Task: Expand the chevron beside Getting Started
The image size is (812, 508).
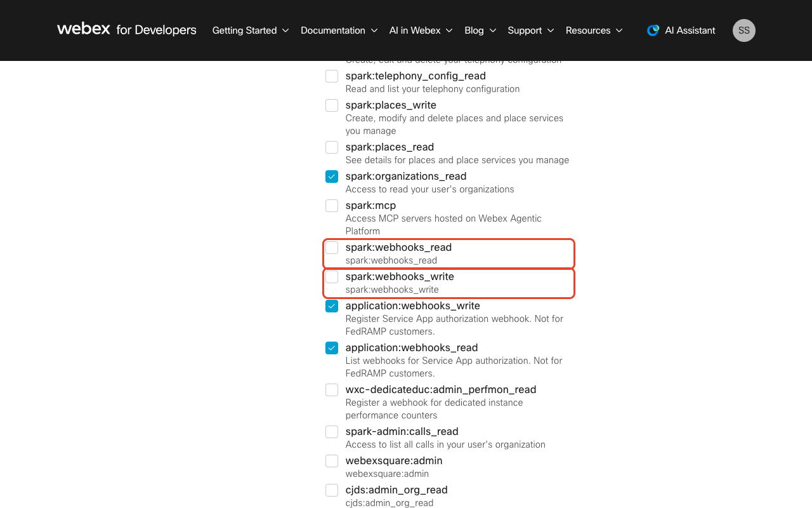Action: pos(285,30)
